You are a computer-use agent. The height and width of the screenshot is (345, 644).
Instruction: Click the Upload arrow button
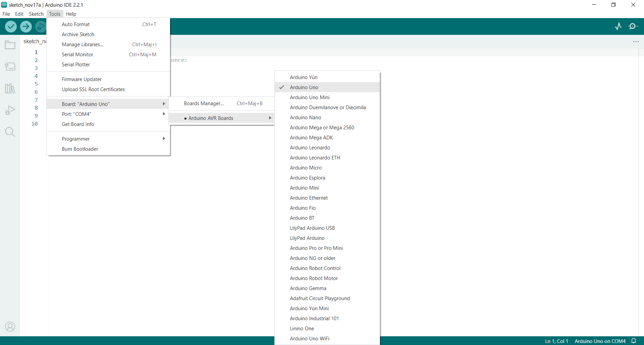point(26,26)
